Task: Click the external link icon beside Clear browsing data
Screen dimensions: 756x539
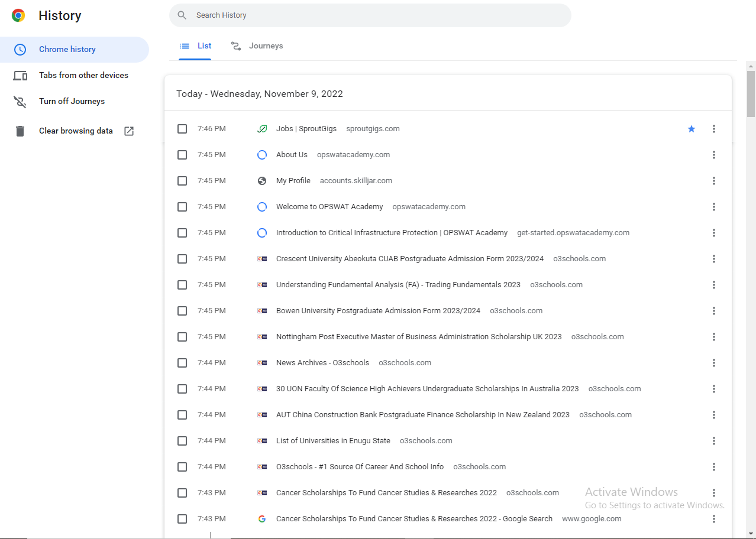Action: 129,131
